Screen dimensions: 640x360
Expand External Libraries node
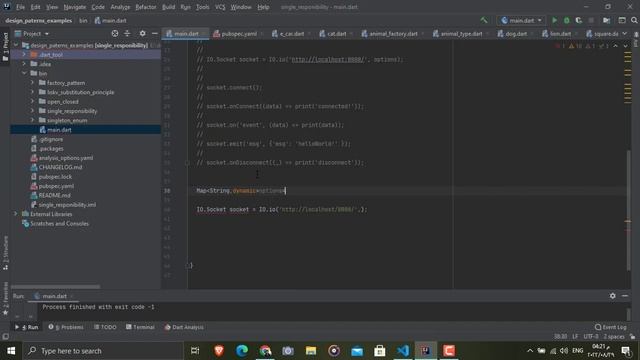coord(16,214)
